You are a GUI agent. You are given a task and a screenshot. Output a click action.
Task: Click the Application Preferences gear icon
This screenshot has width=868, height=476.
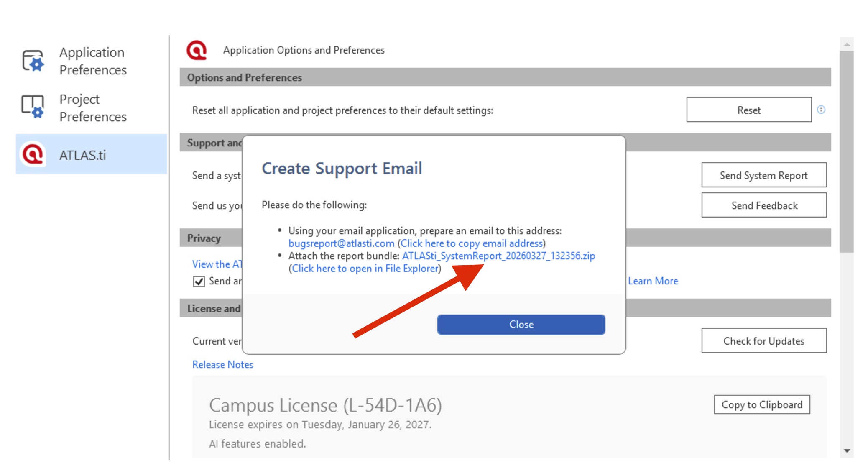tap(33, 61)
